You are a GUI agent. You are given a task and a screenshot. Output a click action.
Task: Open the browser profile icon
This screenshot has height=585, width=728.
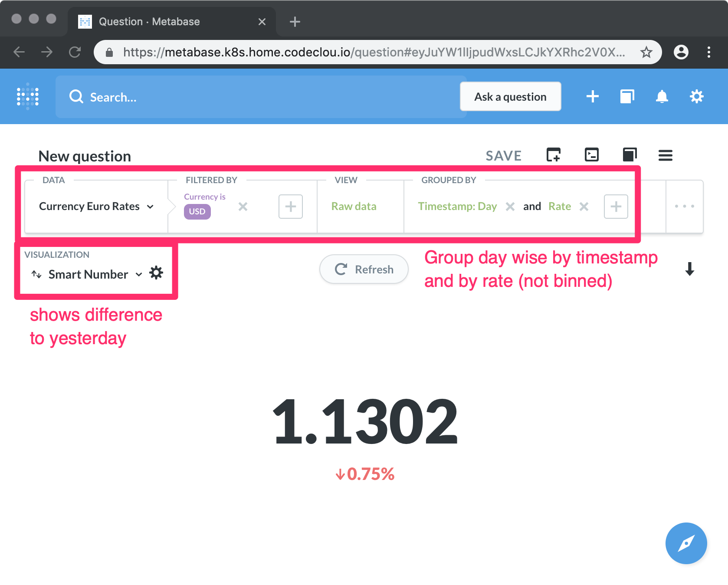[x=681, y=52]
